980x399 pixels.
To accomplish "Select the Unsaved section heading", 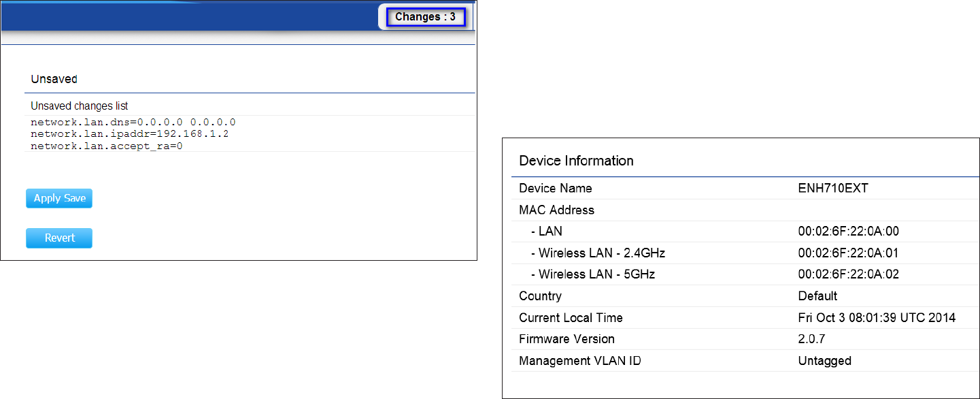I will pyautogui.click(x=54, y=79).
